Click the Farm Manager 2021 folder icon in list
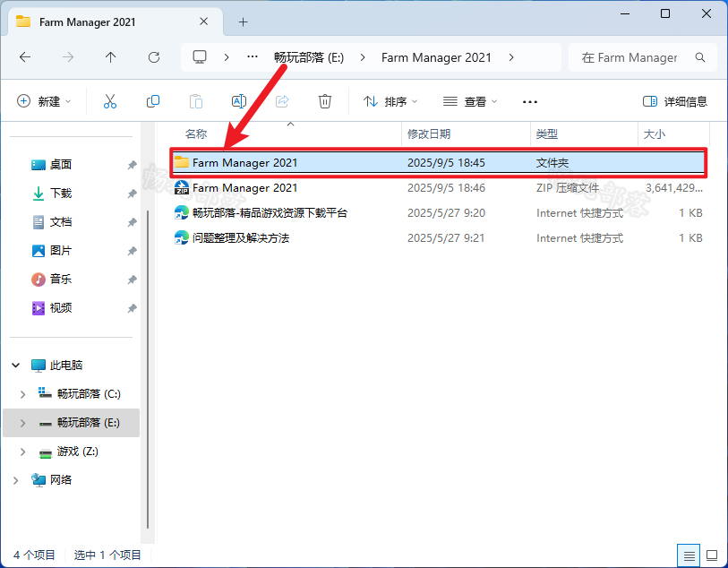Image resolution: width=728 pixels, height=568 pixels. coord(182,162)
